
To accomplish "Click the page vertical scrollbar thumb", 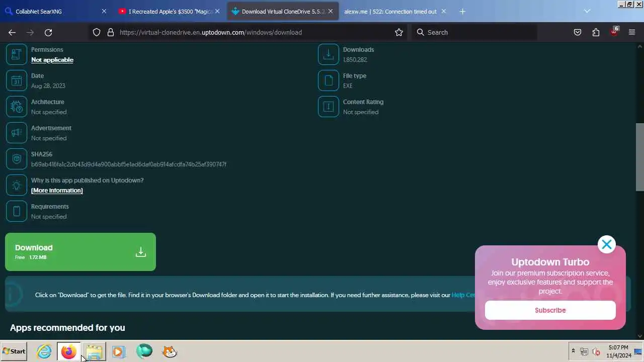I will pyautogui.click(x=639, y=157).
